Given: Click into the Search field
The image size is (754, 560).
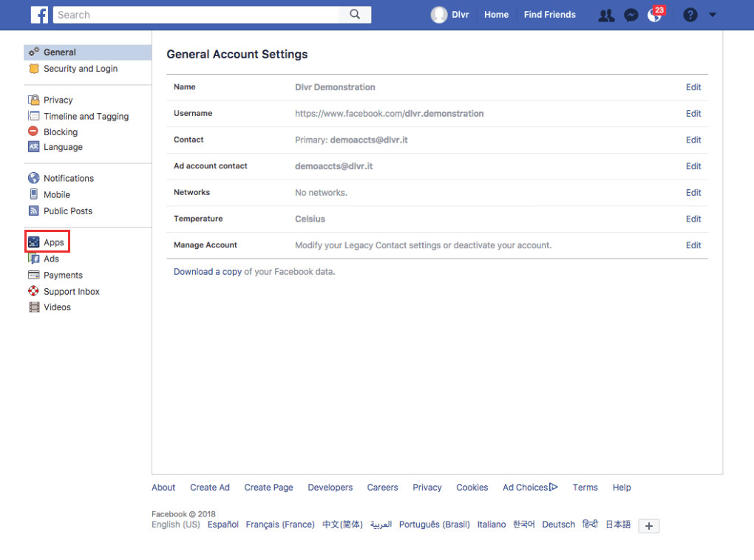Looking at the screenshot, I should coord(196,15).
